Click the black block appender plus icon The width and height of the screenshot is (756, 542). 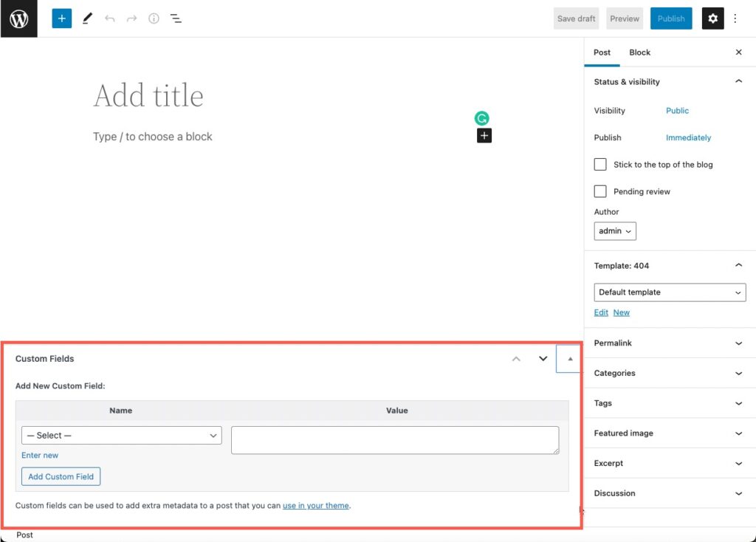click(x=484, y=136)
